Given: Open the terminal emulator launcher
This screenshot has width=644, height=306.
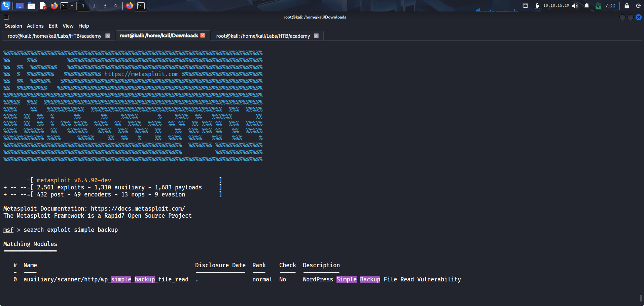Looking at the screenshot, I should (x=64, y=6).
